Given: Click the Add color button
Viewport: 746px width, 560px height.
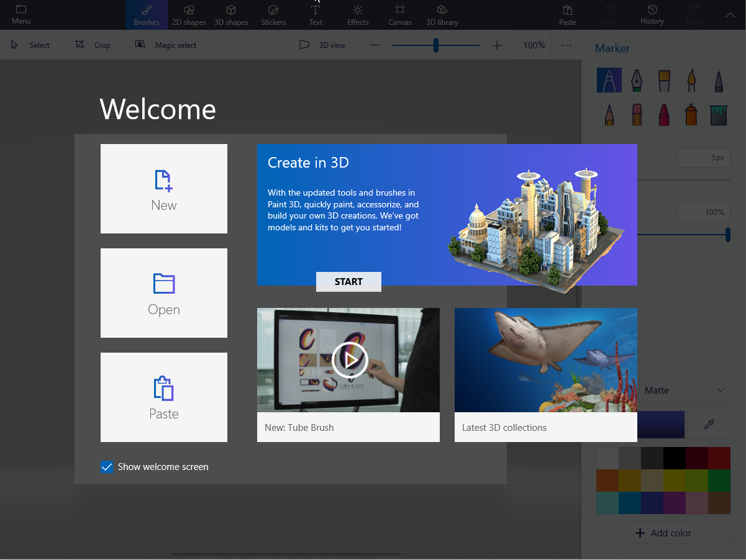Looking at the screenshot, I should tap(663, 533).
